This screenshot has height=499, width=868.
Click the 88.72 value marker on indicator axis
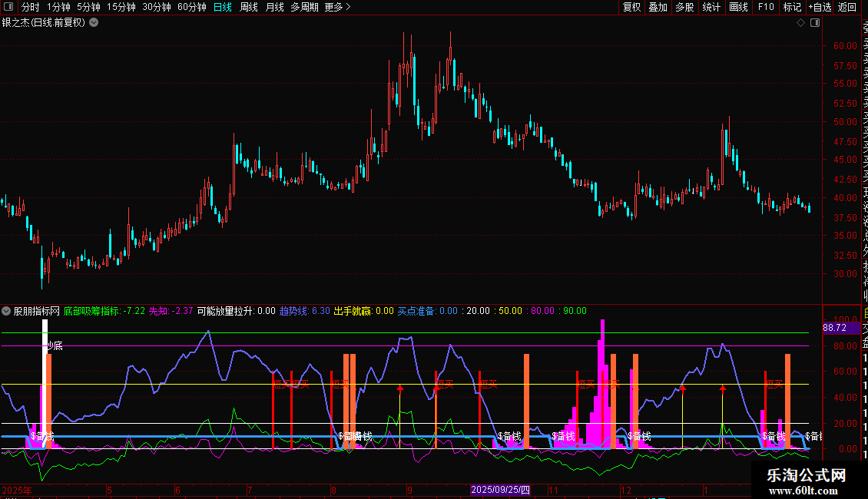click(x=833, y=328)
